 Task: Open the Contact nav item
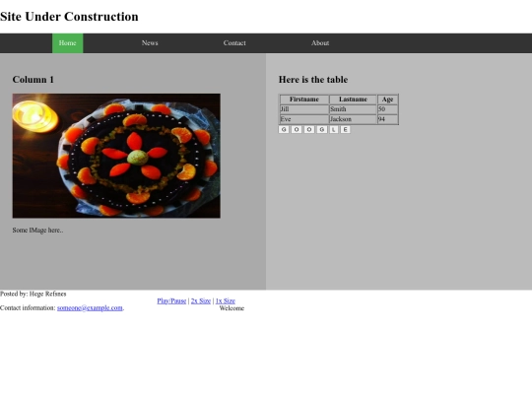pyautogui.click(x=234, y=43)
